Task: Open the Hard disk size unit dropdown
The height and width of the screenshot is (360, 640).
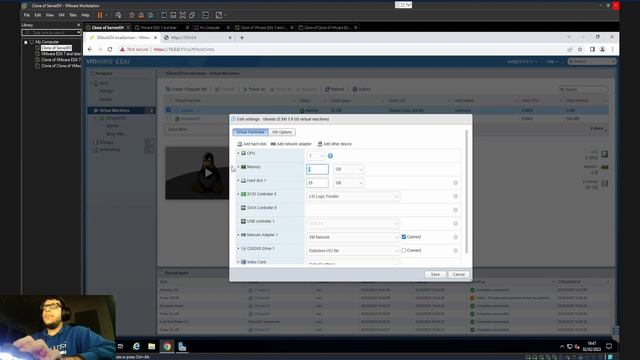Action: [349, 183]
